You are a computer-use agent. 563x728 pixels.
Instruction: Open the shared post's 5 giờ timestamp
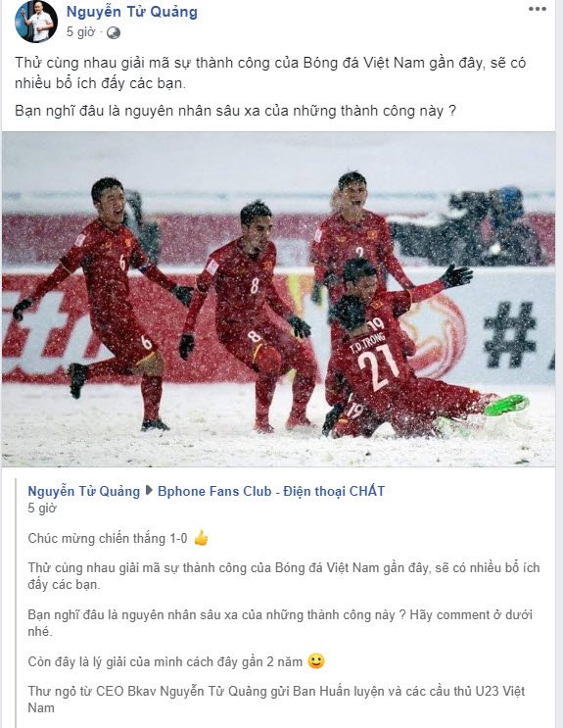(42, 508)
